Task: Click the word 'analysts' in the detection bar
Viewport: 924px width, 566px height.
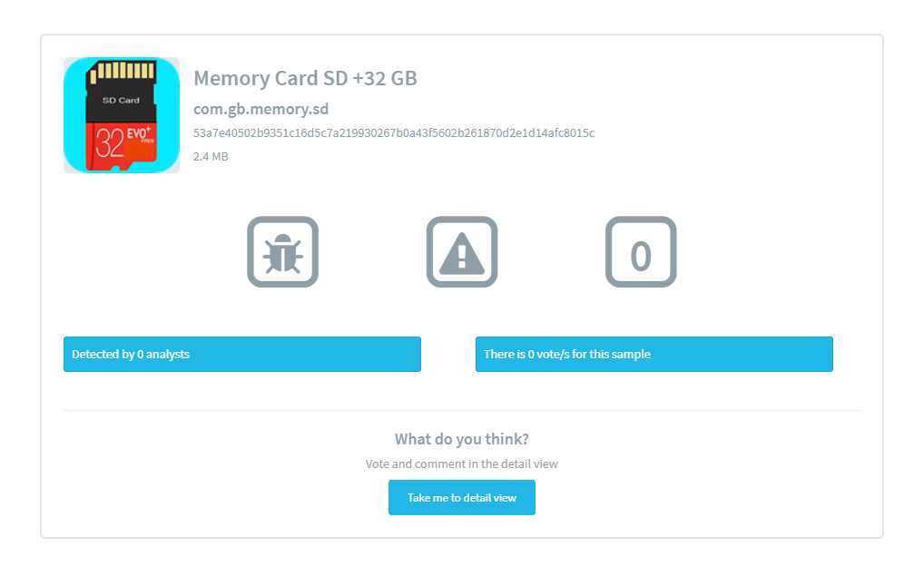Action: pos(169,354)
